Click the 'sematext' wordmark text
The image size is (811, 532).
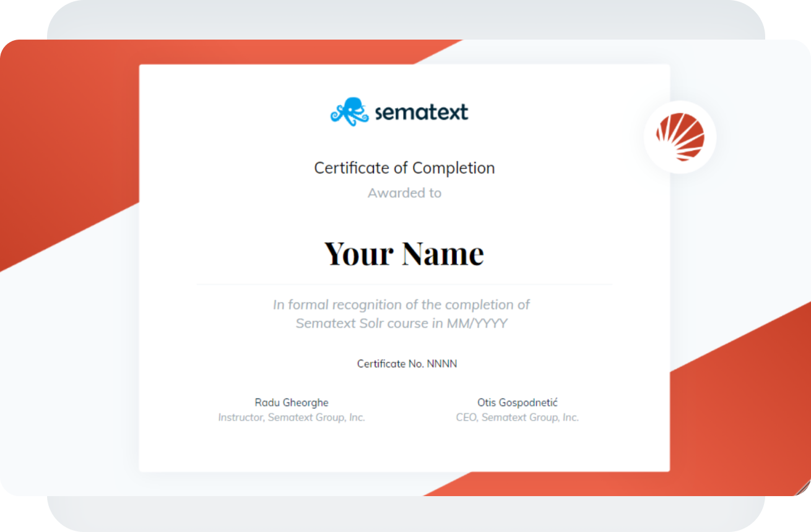(x=422, y=113)
